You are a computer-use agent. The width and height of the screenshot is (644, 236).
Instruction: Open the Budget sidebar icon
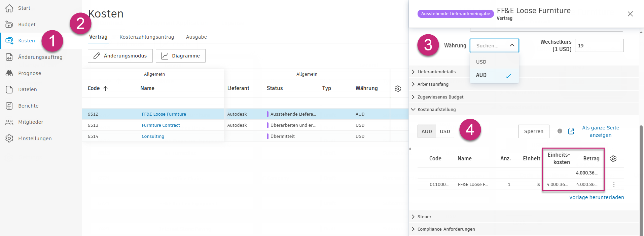tap(9, 25)
